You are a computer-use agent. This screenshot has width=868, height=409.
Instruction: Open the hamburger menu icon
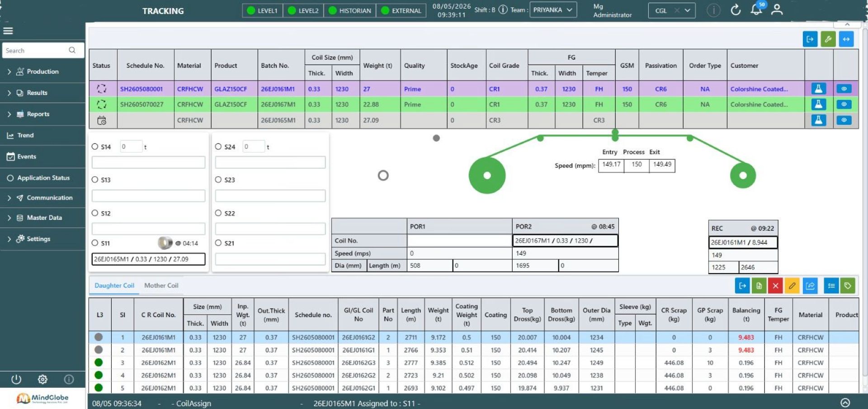pyautogui.click(x=8, y=31)
